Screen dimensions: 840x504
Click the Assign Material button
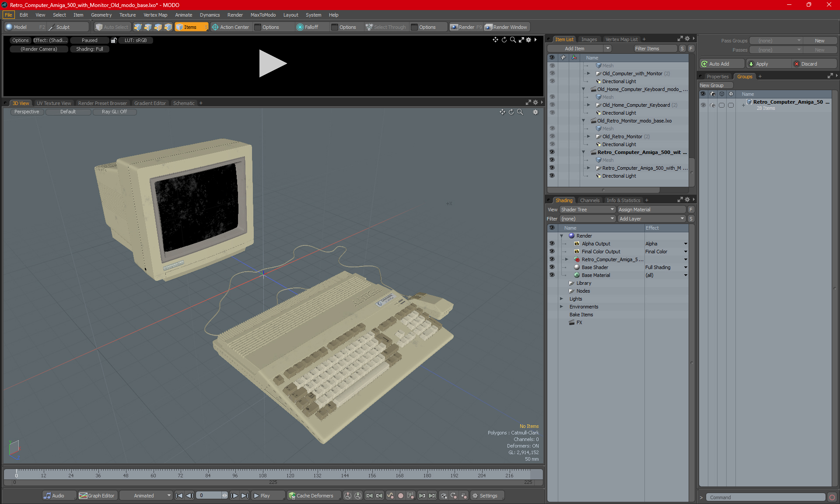[651, 210]
